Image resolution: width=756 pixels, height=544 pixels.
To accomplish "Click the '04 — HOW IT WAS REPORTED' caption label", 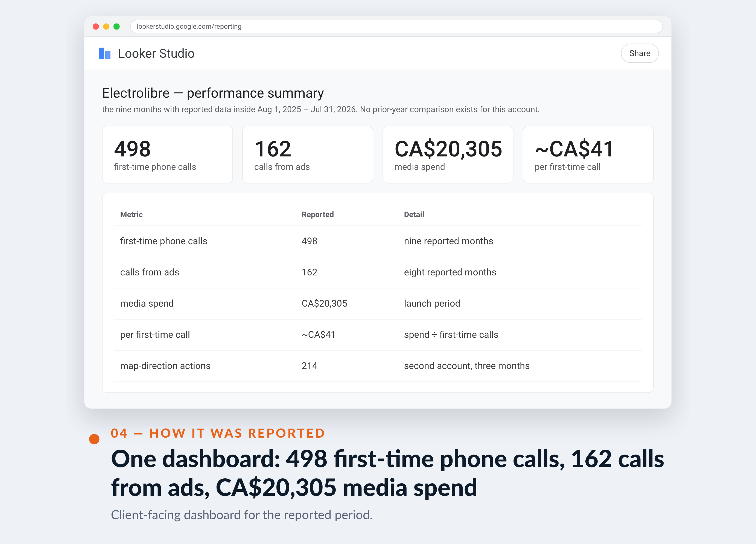I will click(218, 433).
